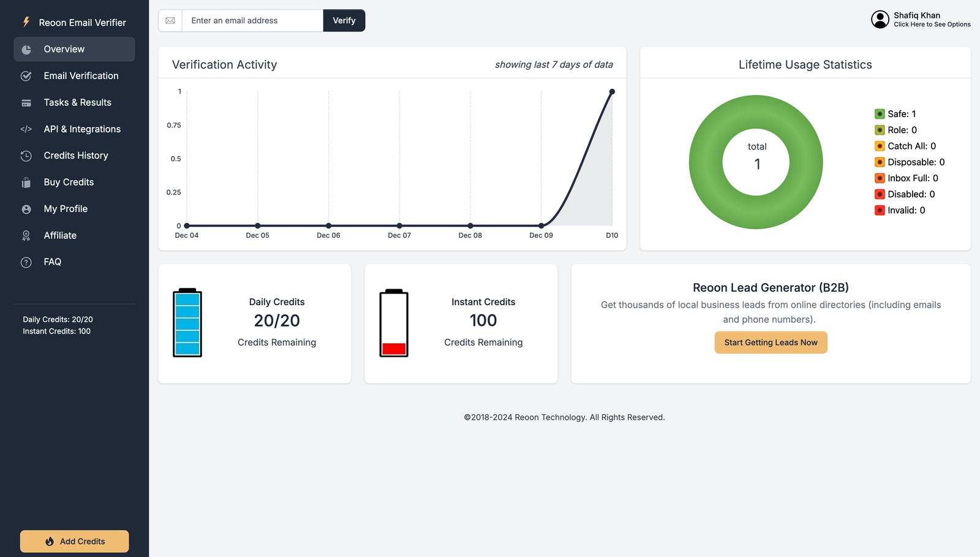The width and height of the screenshot is (980, 557).
Task: Click the Inbox Full legend swatch
Action: [x=880, y=178]
